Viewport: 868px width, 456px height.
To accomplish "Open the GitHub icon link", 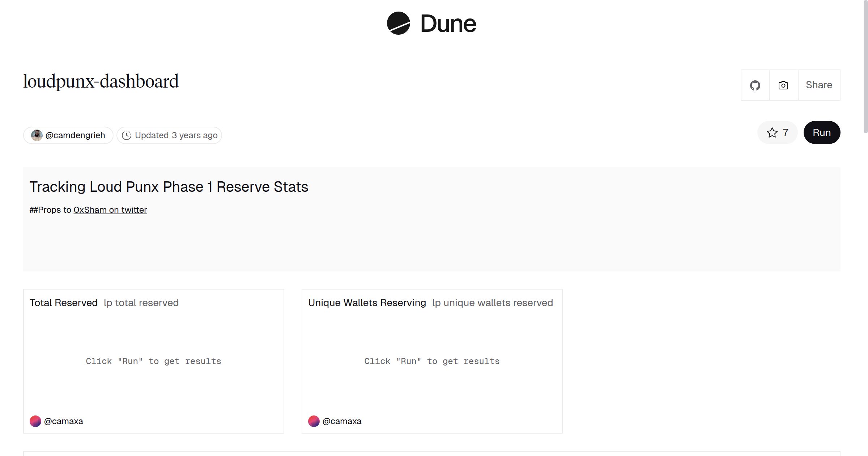I will 755,85.
